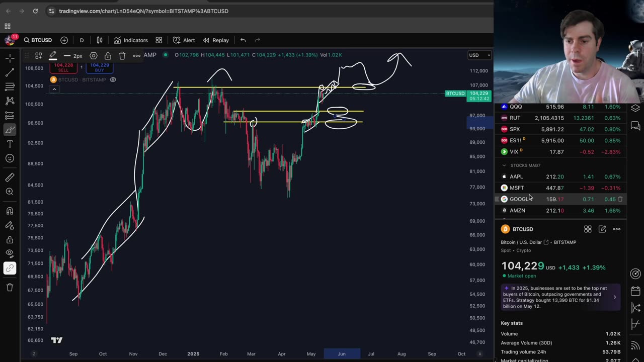The height and width of the screenshot is (362, 644).
Task: Open the forecasting and measurement tools
Action: coord(10,116)
